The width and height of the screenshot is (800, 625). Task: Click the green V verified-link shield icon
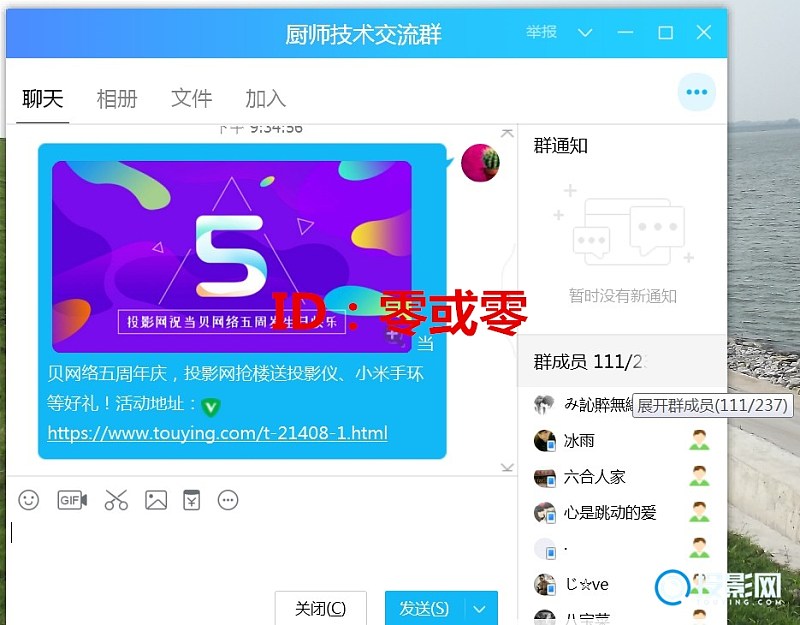pyautogui.click(x=210, y=407)
